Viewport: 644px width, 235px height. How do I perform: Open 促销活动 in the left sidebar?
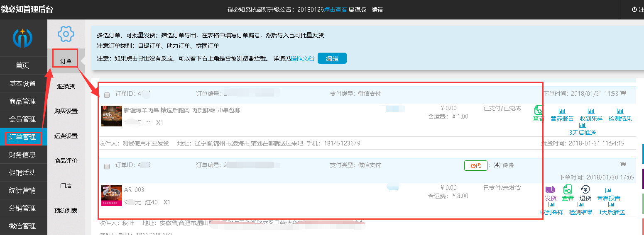22,172
